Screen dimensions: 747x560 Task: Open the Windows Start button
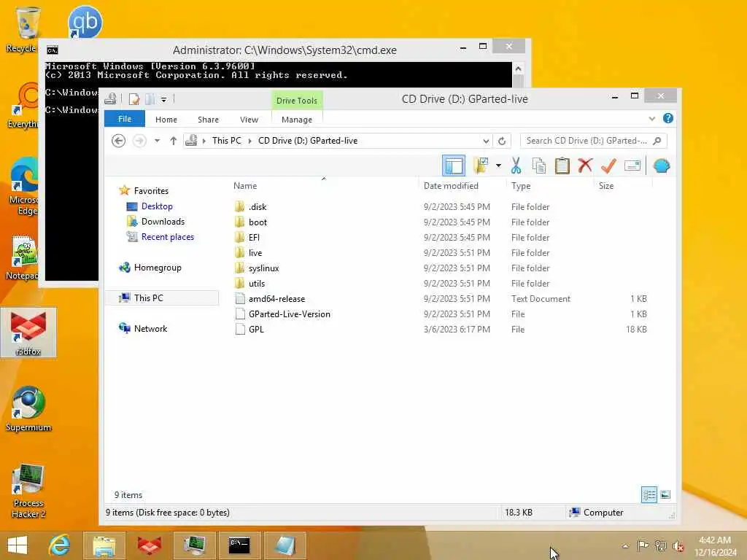click(18, 545)
